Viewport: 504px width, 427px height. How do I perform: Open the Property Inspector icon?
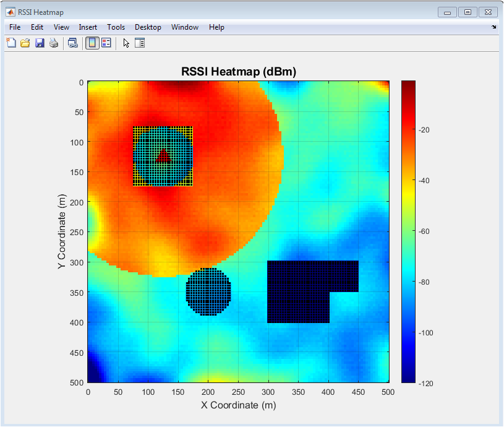(139, 43)
